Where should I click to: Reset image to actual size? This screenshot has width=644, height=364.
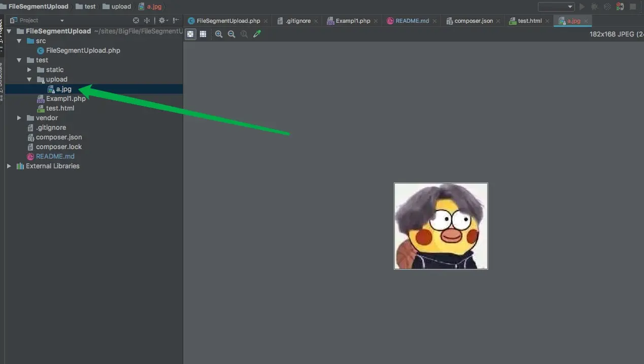pos(244,34)
